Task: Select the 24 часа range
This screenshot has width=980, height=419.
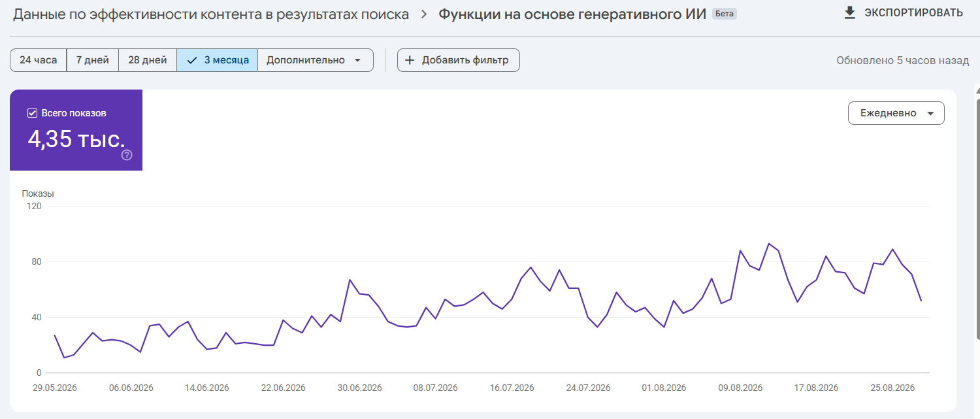Action: point(39,60)
